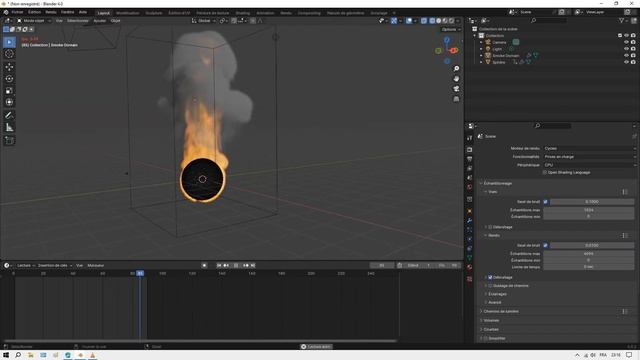This screenshot has width=640, height=360.
Task: Open Output properties tab
Action: pos(469,159)
